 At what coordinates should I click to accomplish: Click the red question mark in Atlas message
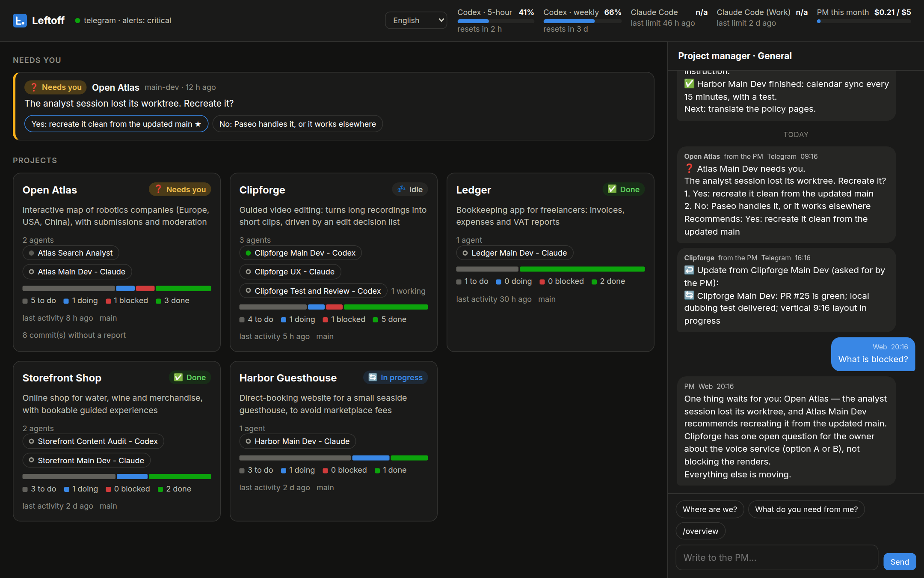[689, 168]
